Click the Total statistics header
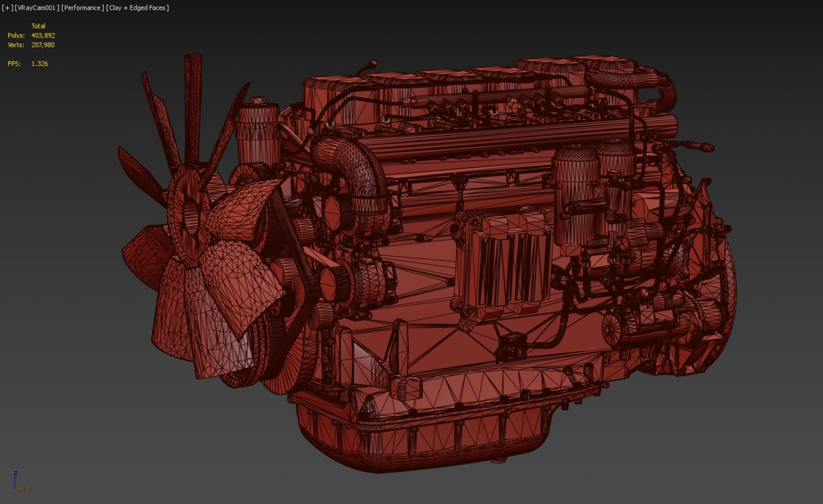Viewport: 823px width, 504px height. coord(38,26)
